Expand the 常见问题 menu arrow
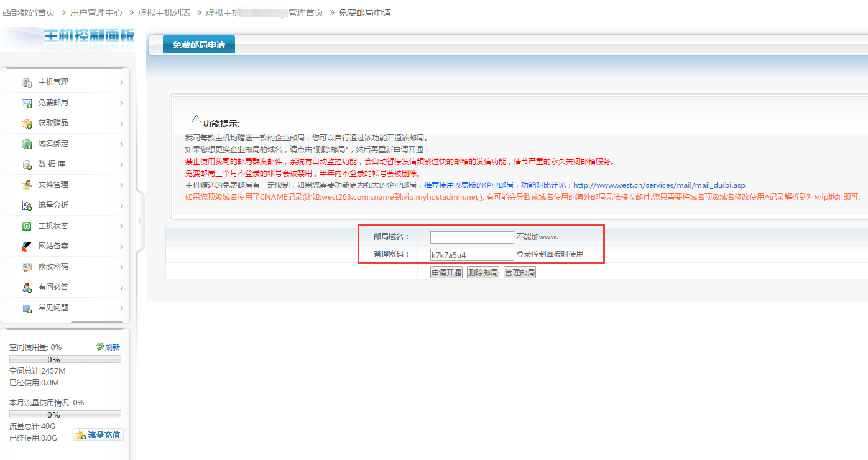Screen dimensions: 868x460 [x=121, y=308]
